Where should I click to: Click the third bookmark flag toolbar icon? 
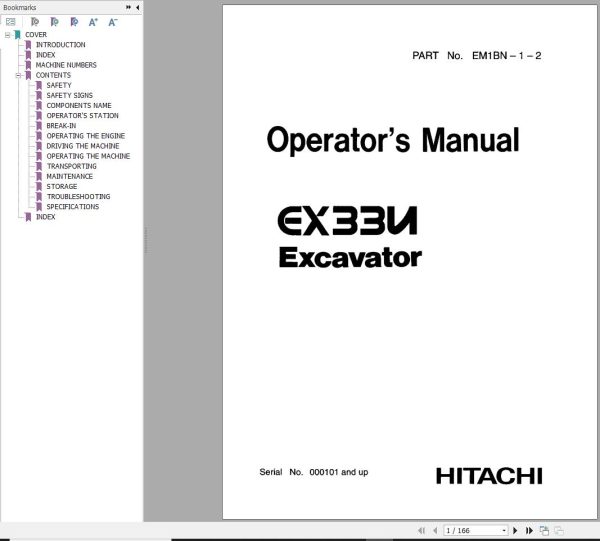pyautogui.click(x=74, y=22)
